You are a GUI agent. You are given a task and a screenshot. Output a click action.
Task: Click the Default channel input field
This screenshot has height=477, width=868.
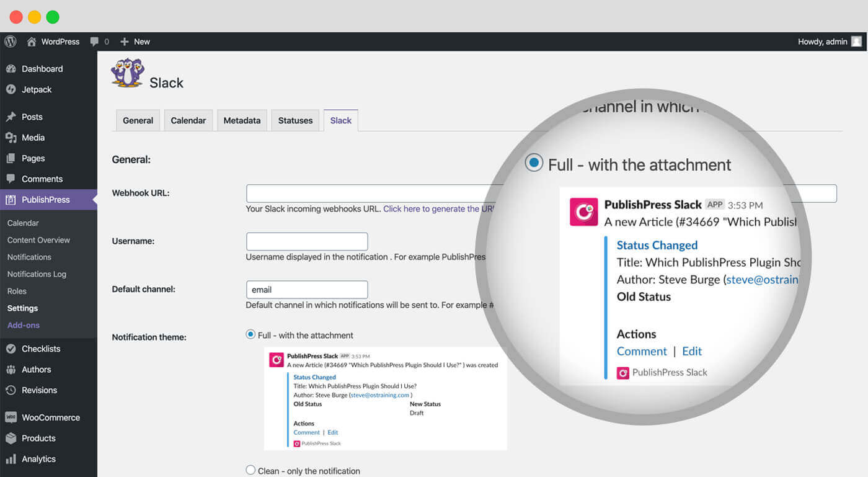tap(307, 290)
